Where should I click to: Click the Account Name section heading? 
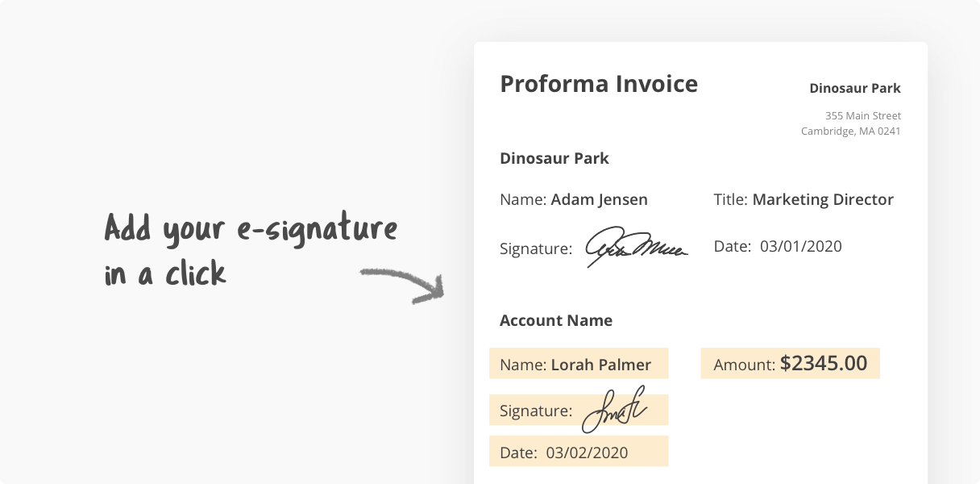coord(556,320)
